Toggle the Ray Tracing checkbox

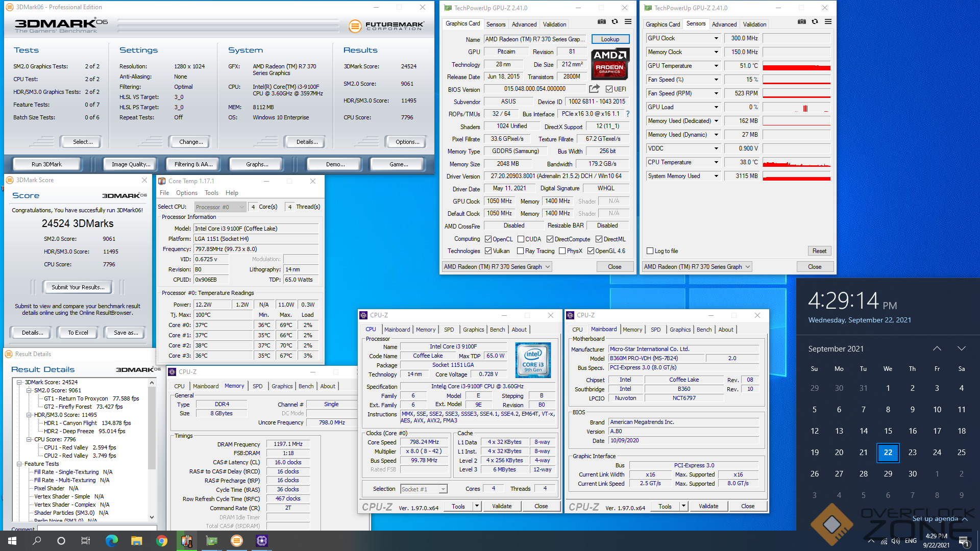(520, 251)
